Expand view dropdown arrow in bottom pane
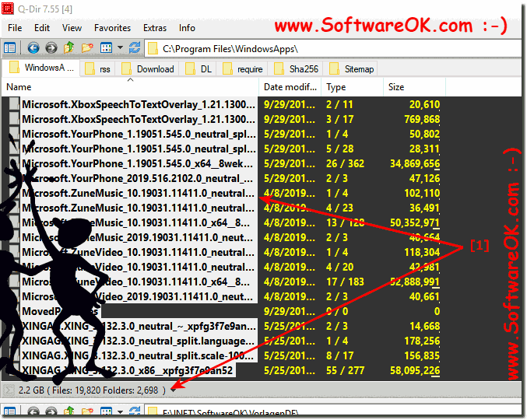 120,412
